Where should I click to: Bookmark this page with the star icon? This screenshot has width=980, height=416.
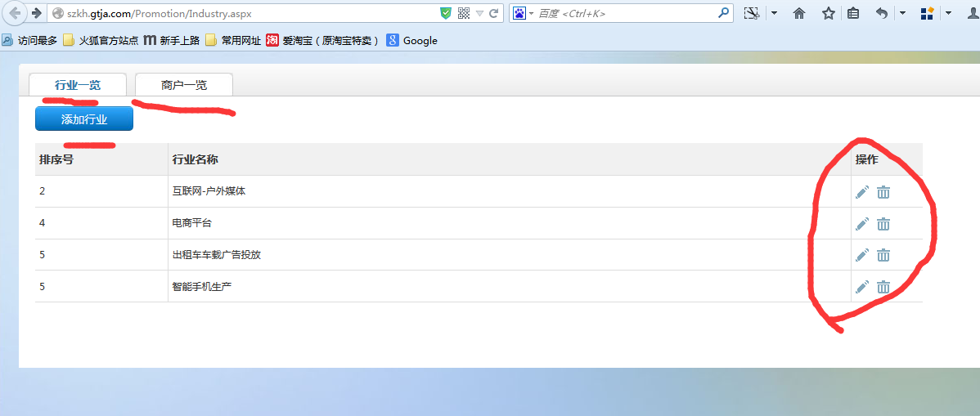click(828, 13)
